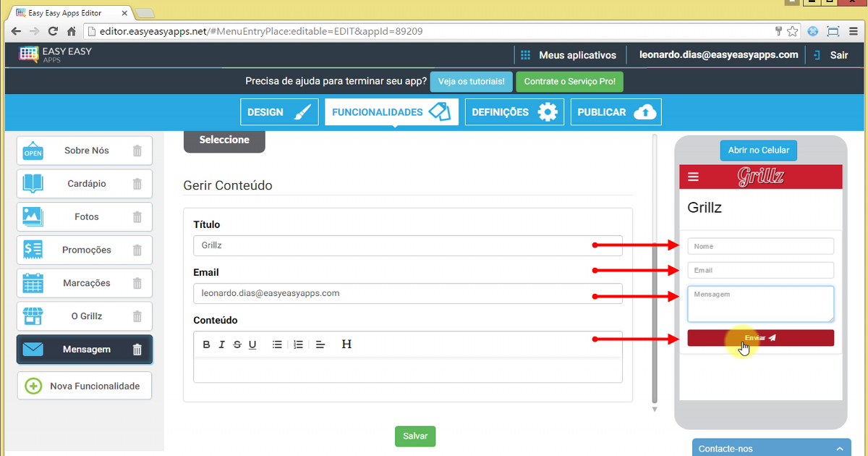Go to the Publicar tab
This screenshot has width=868, height=456.
616,112
